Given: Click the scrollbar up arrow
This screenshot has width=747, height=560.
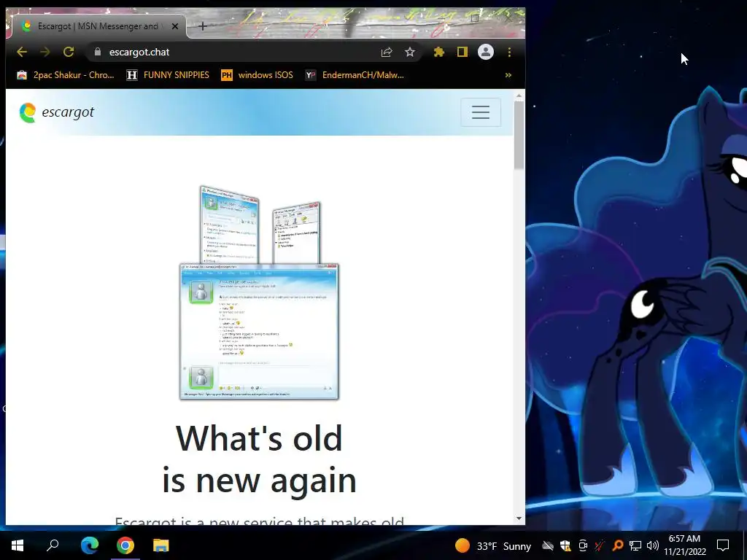Looking at the screenshot, I should click(x=519, y=96).
